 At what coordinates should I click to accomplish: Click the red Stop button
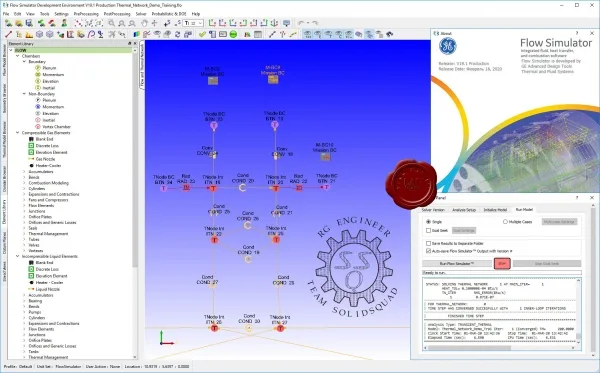tap(502, 264)
